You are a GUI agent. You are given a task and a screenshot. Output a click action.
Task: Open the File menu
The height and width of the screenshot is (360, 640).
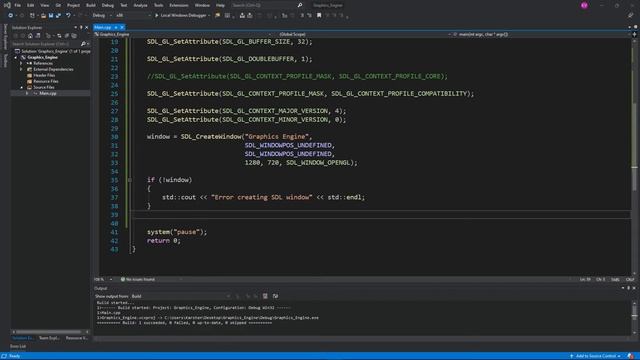coord(18,5)
